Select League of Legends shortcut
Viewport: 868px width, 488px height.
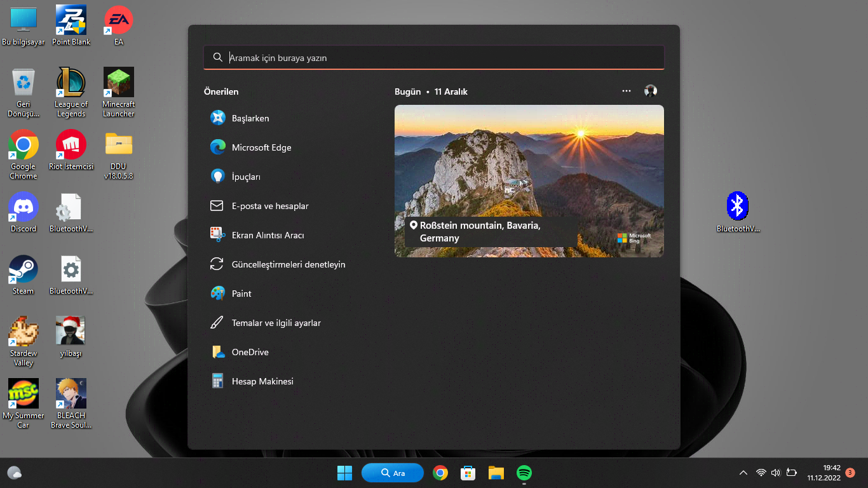point(71,93)
